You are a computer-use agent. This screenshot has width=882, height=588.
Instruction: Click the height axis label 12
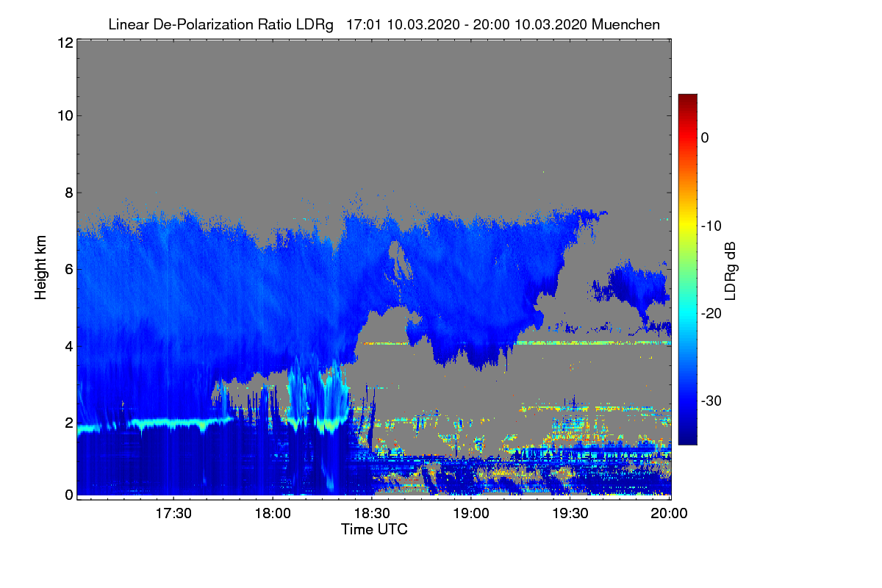[64, 43]
